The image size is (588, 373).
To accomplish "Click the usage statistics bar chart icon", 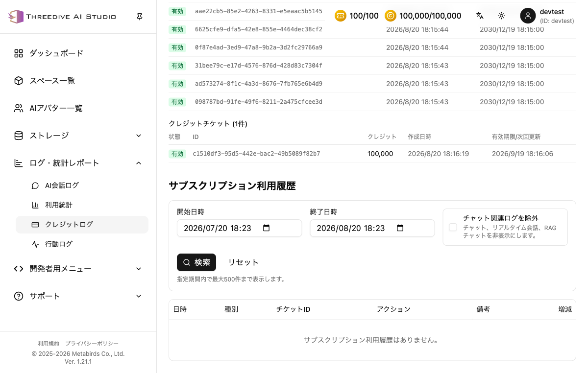I will click(x=35, y=205).
